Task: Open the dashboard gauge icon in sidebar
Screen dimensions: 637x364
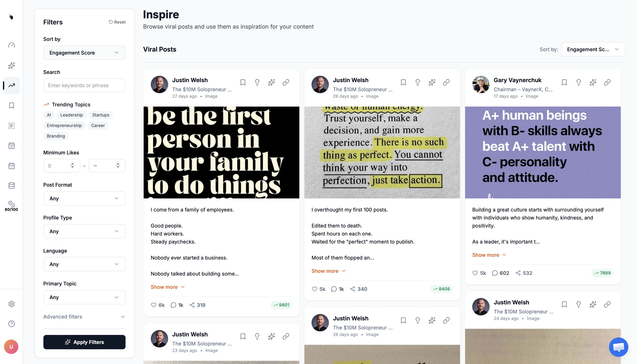Action: pyautogui.click(x=12, y=45)
